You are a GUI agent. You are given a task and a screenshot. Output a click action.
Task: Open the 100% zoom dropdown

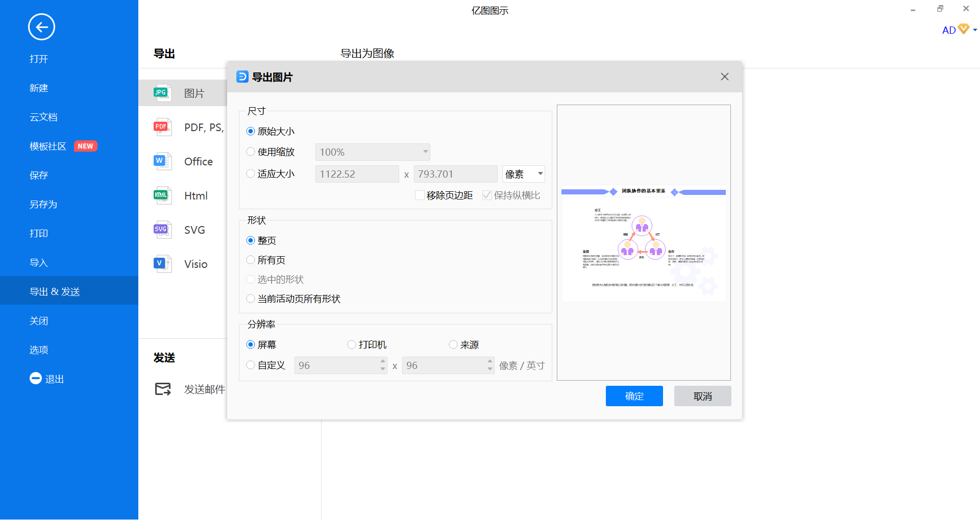click(x=373, y=152)
